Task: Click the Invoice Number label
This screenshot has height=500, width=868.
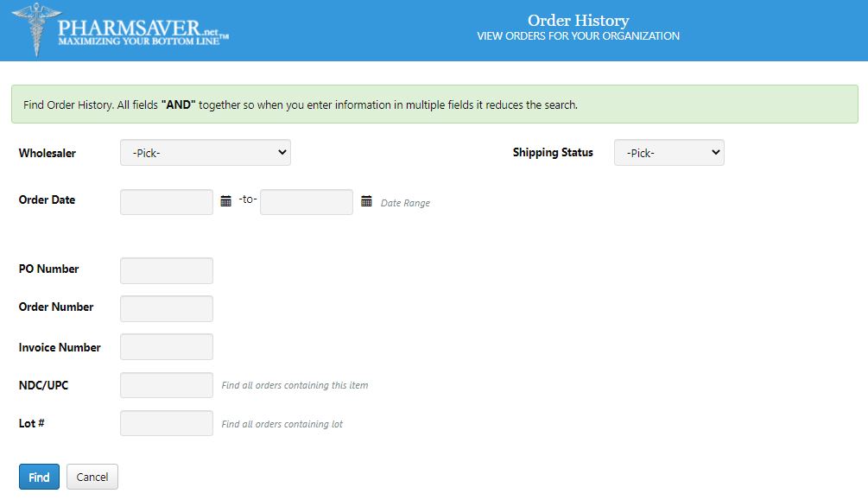Action: (60, 348)
